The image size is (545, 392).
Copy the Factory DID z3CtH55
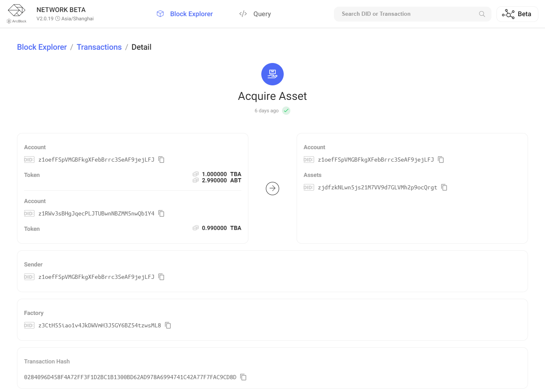[168, 325]
